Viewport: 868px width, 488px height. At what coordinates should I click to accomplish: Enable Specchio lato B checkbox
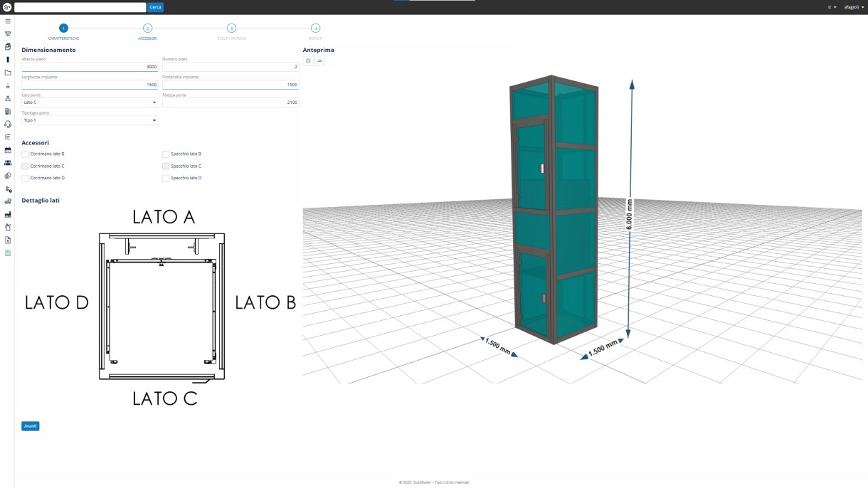(166, 154)
